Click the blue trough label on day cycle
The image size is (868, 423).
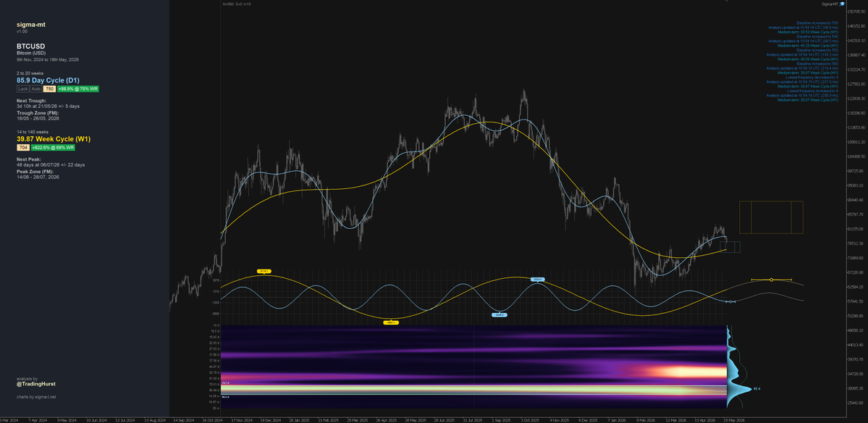tap(499, 314)
